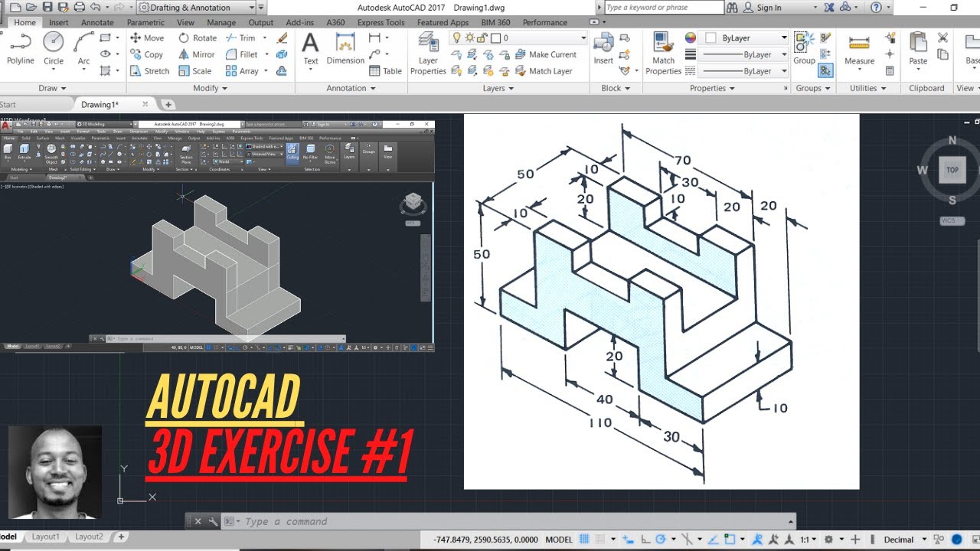Click the Trim tool

coord(240,37)
